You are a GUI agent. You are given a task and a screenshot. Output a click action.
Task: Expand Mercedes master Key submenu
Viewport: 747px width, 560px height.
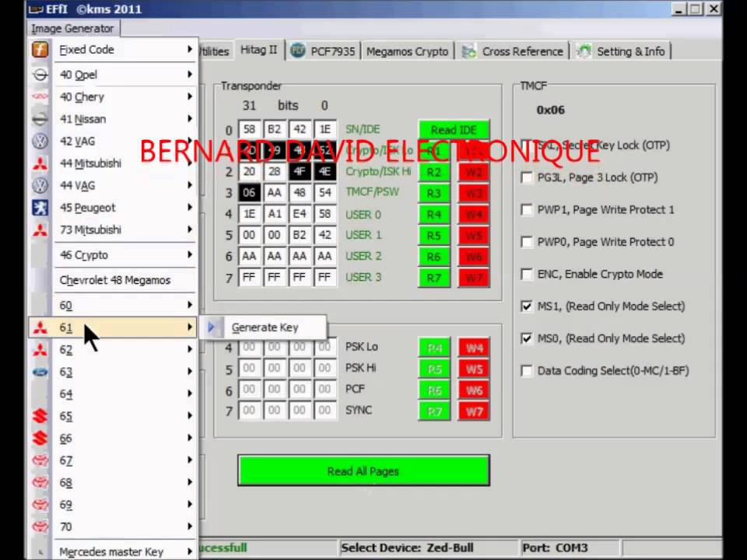click(190, 551)
